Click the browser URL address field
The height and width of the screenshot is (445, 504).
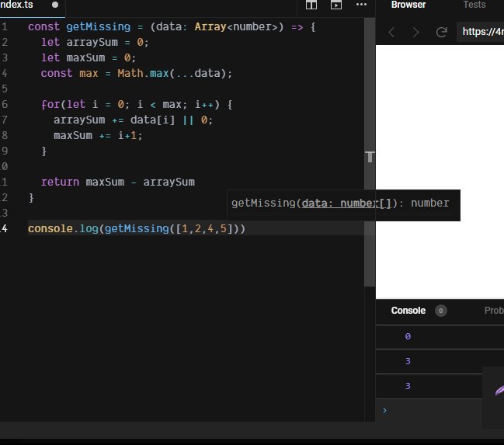[x=480, y=32]
